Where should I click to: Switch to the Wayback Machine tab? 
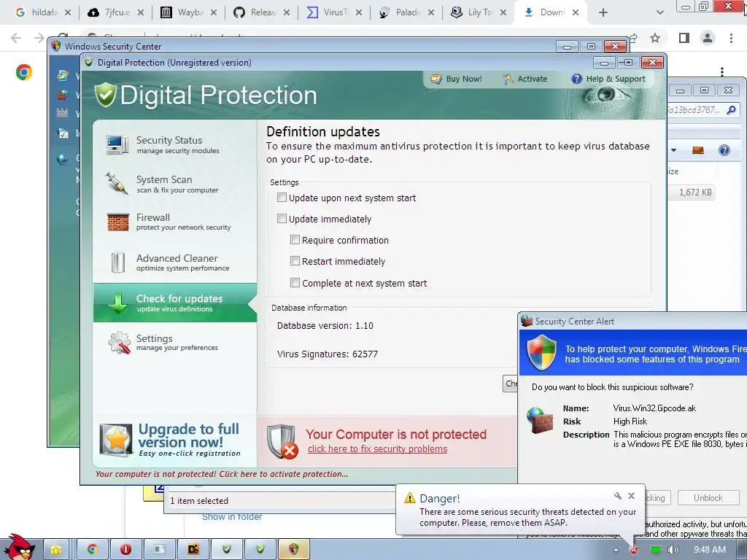(187, 12)
